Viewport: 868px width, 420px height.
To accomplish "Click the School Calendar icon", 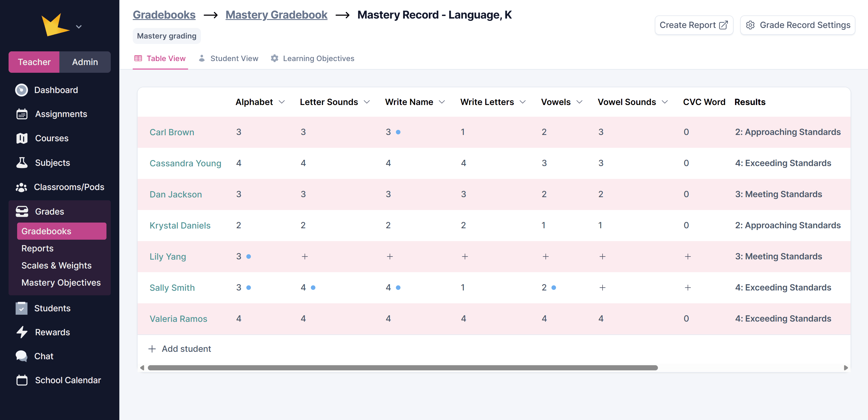I will tap(22, 380).
